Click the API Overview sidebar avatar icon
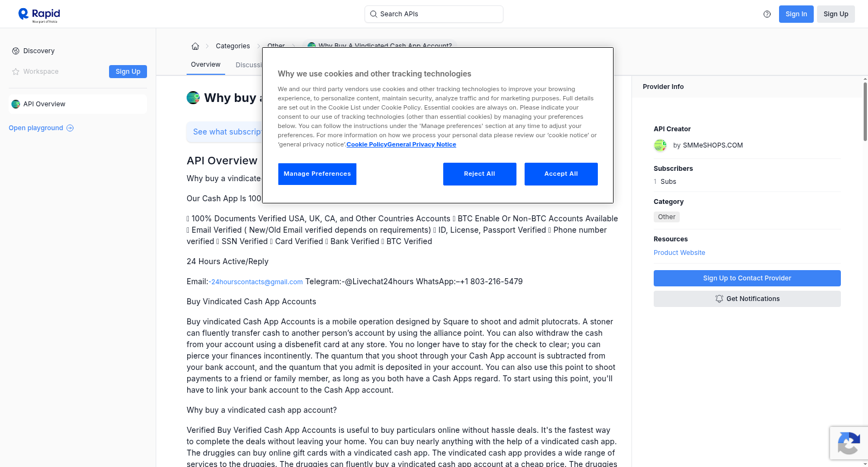Screen dimensions: 868x467 click(16, 104)
